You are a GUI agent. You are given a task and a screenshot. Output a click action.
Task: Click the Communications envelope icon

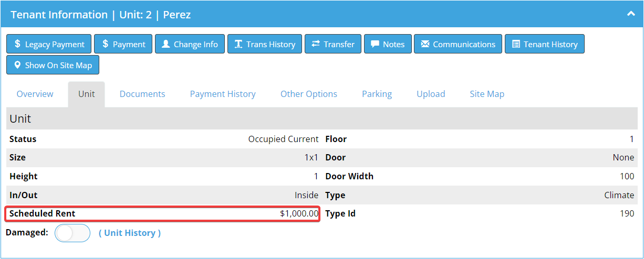(x=425, y=44)
